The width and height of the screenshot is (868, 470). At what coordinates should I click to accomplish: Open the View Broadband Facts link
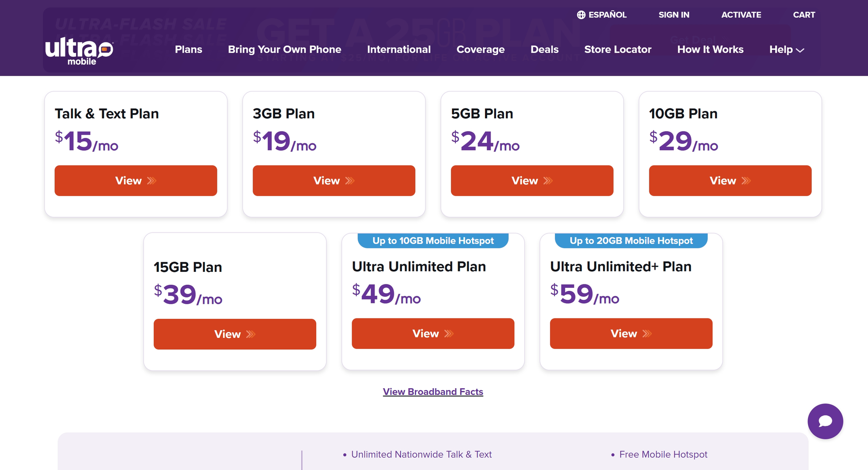click(433, 392)
